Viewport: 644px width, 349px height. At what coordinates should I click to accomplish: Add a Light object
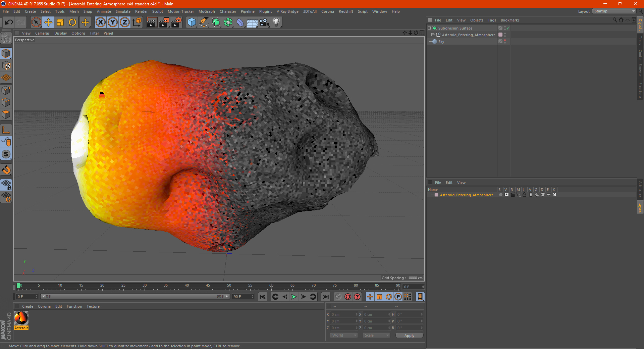tap(276, 22)
